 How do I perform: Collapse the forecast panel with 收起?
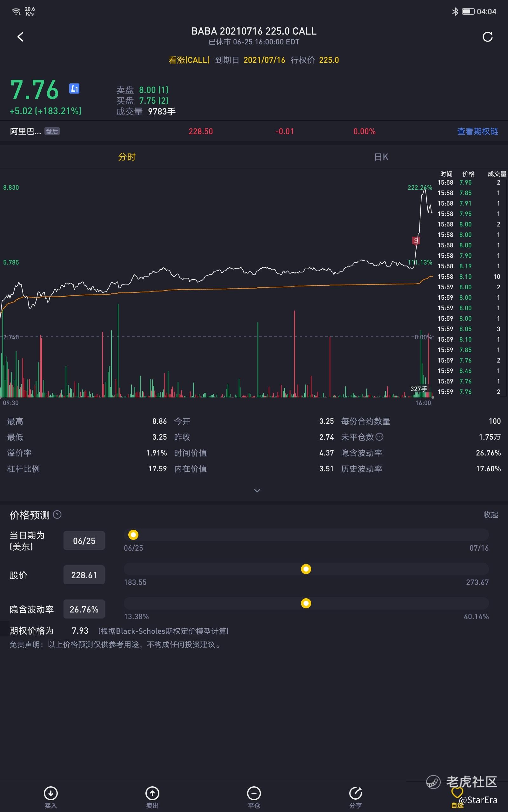(x=491, y=514)
